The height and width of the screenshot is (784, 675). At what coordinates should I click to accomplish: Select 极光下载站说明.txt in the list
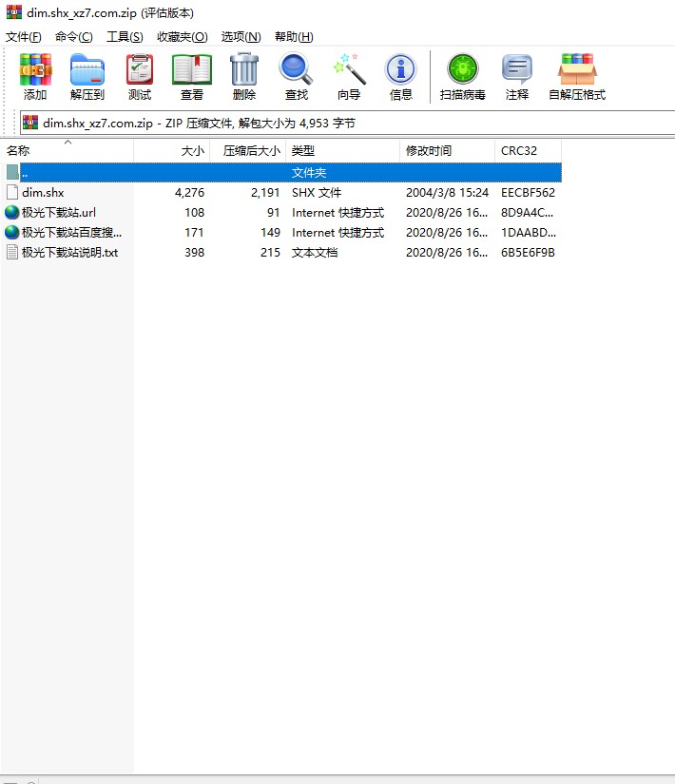tap(69, 252)
